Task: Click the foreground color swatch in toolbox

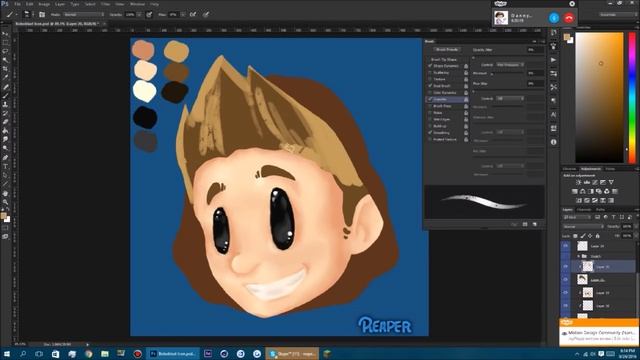Action: tap(4, 216)
